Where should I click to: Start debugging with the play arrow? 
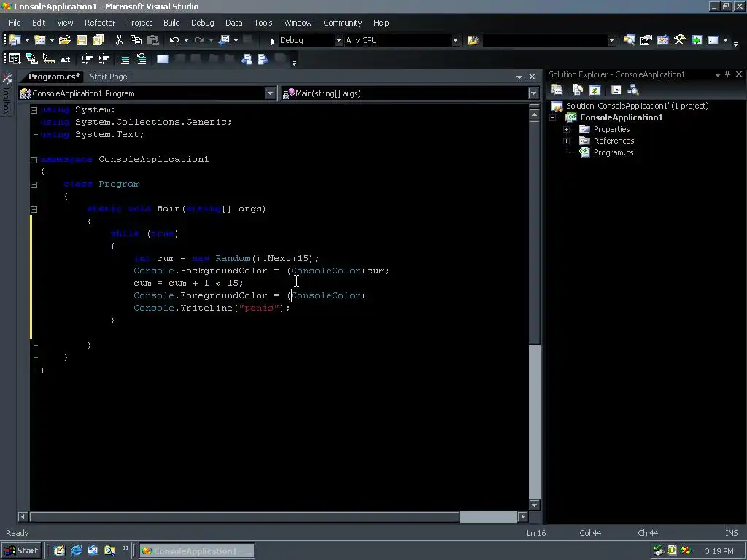coord(273,41)
